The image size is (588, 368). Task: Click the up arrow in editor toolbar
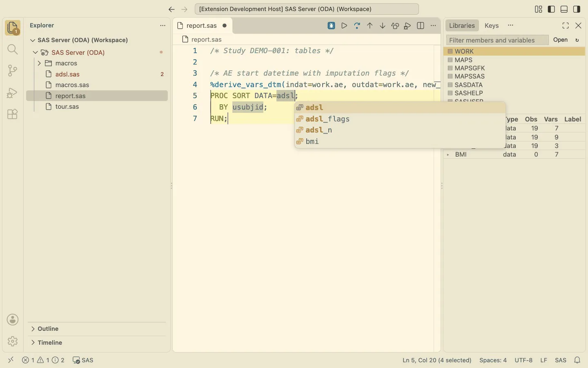370,26
